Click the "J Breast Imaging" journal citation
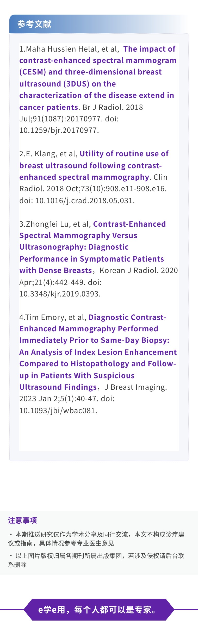Viewport: 198px width, 644px height. point(135,387)
